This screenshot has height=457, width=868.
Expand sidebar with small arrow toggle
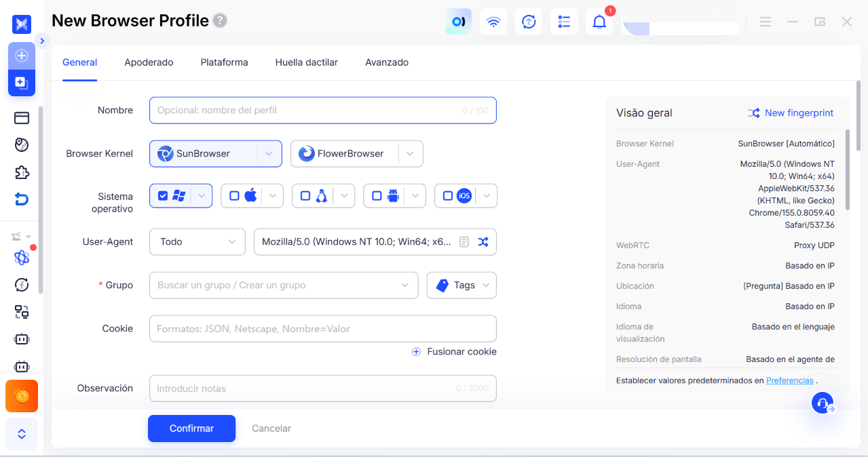pos(42,41)
